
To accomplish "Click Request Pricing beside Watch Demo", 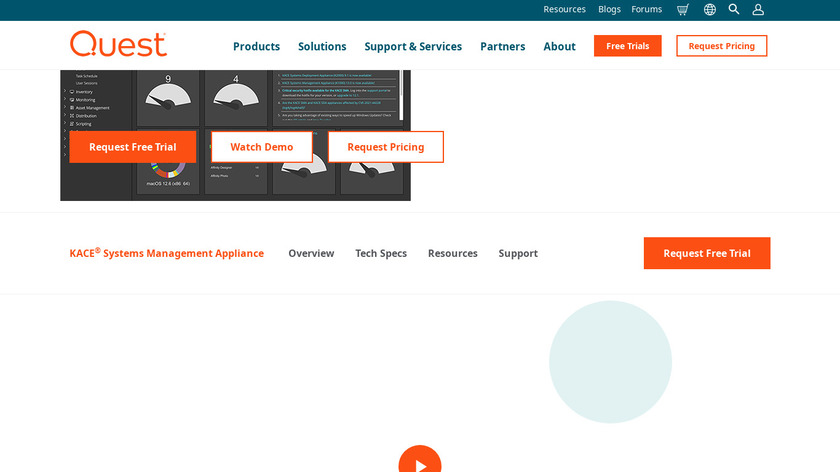I will click(386, 147).
